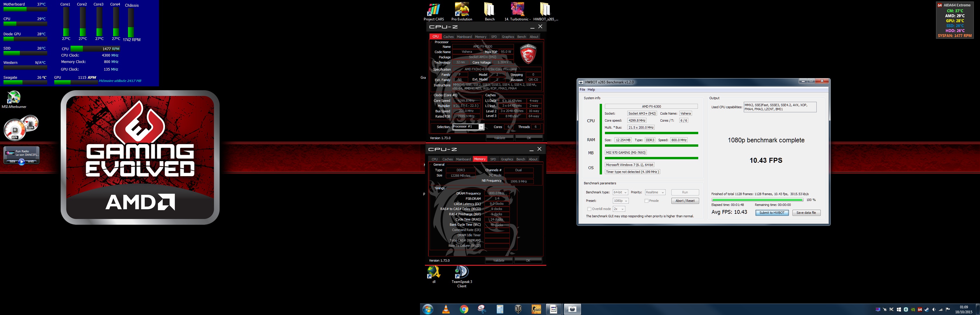Open the Project CARS desktop shortcut
Viewport: 980px width, 315px height.
click(x=434, y=12)
